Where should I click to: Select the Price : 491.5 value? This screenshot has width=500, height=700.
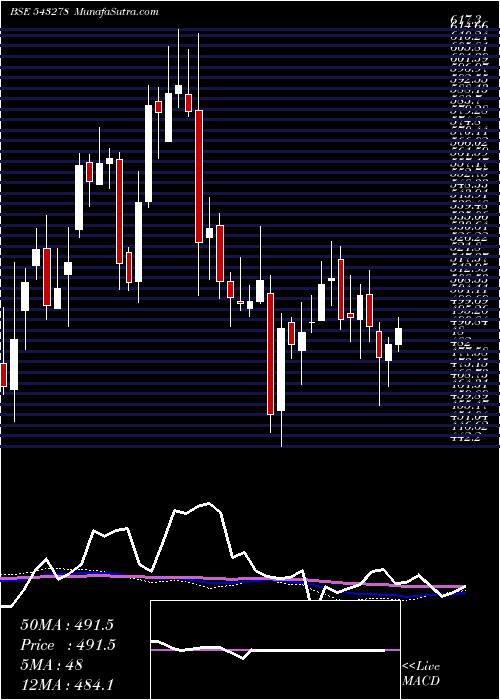pos(68,645)
